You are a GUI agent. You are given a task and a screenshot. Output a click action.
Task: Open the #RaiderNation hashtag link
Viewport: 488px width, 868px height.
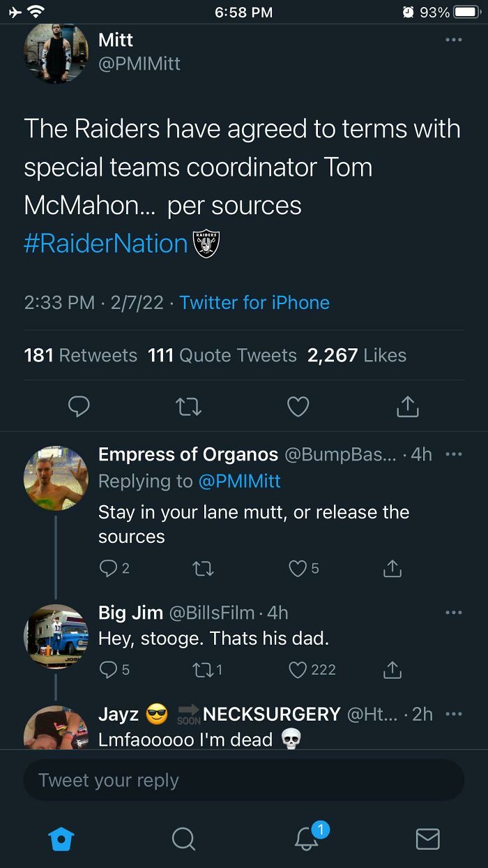tap(103, 243)
